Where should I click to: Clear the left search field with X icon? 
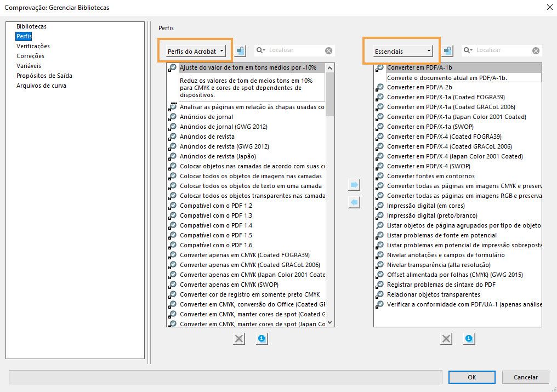[328, 51]
